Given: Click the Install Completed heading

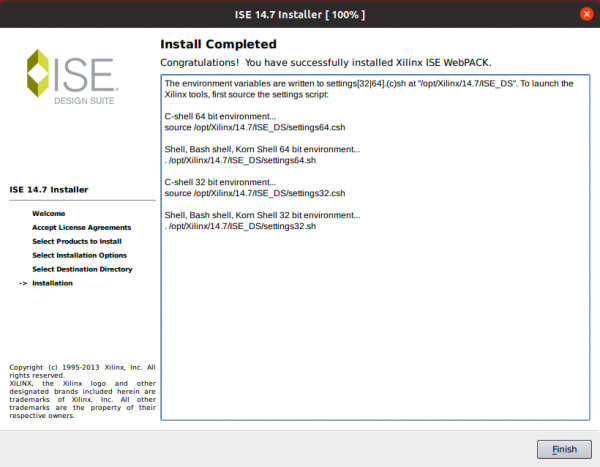Looking at the screenshot, I should pyautogui.click(x=218, y=44).
